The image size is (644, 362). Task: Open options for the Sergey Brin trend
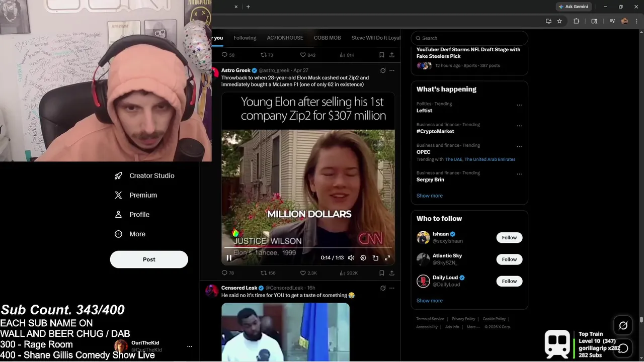click(519, 174)
